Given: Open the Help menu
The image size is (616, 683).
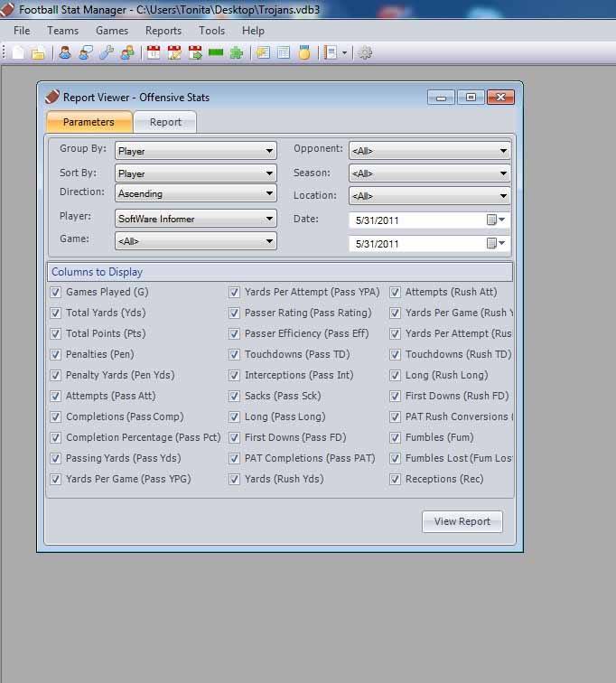Looking at the screenshot, I should (253, 31).
